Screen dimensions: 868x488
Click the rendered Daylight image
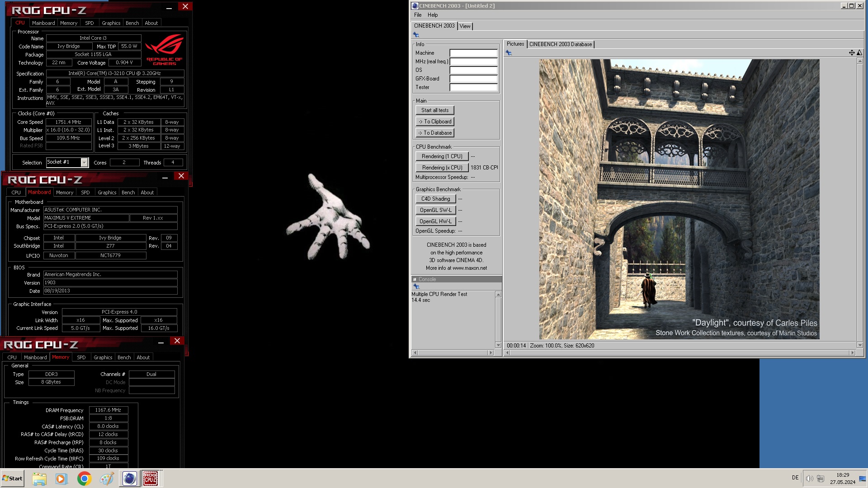[679, 199]
